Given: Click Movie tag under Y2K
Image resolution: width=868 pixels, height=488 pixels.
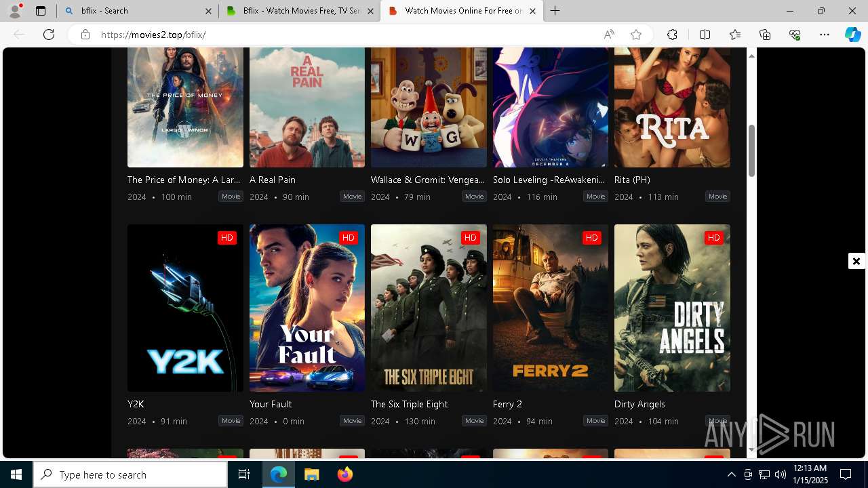Looking at the screenshot, I should coord(231,421).
